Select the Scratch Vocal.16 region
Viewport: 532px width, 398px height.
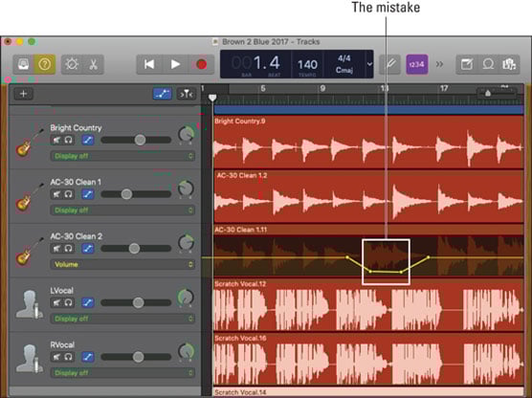pyautogui.click(x=368, y=359)
